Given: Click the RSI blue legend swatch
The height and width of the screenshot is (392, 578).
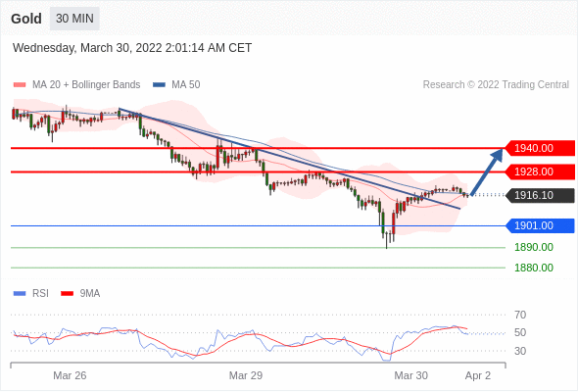Looking at the screenshot, I should (x=20, y=294).
